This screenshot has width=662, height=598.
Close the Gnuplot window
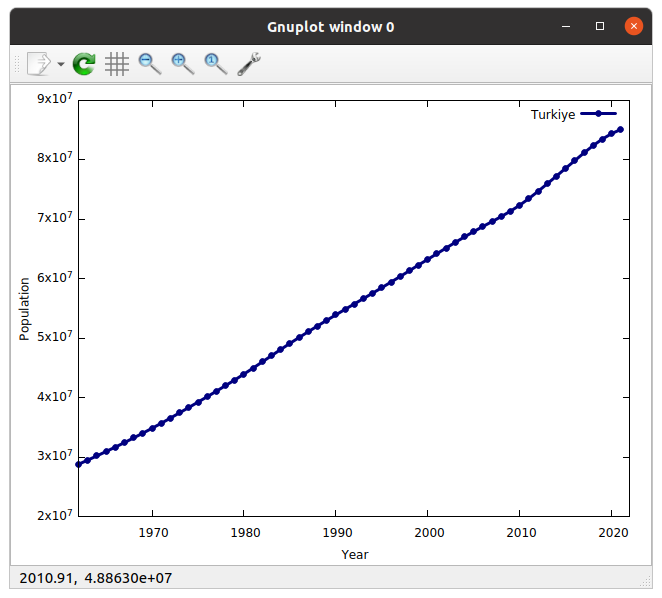point(633,27)
